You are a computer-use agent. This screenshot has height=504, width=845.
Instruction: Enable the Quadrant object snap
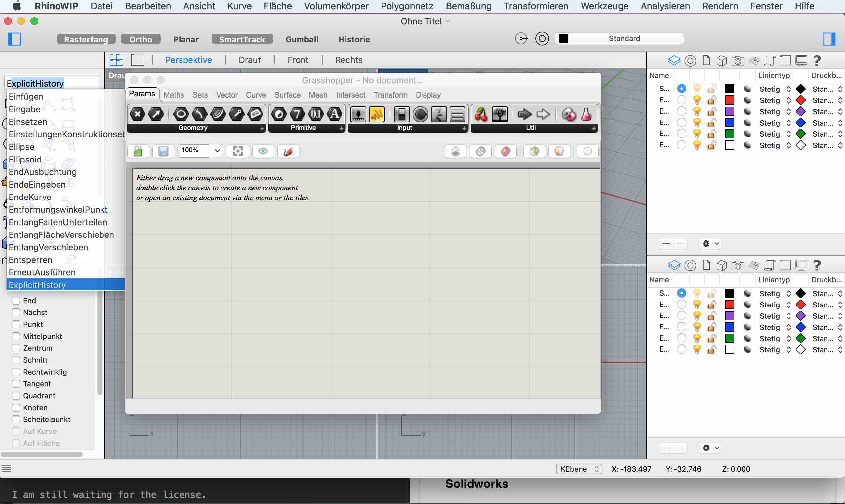(x=16, y=396)
